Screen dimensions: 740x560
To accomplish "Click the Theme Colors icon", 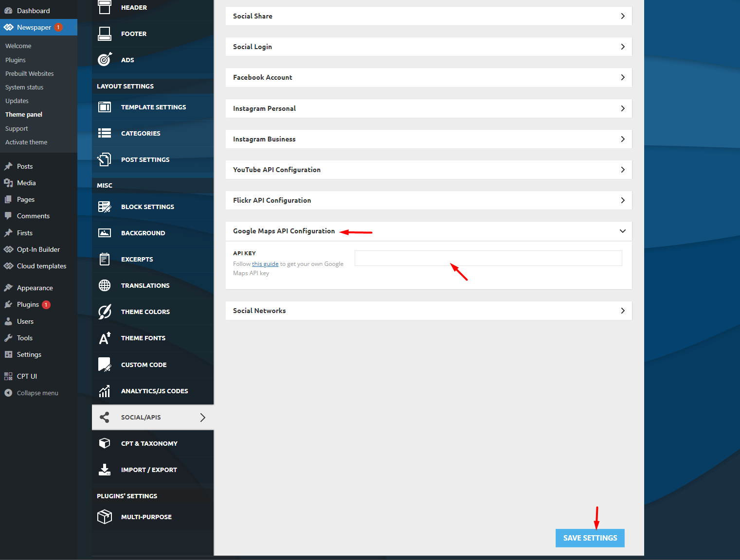I will click(105, 312).
